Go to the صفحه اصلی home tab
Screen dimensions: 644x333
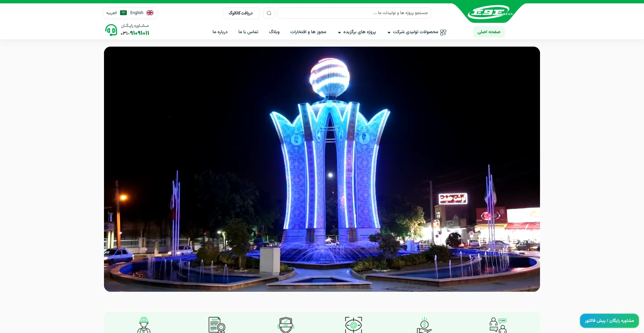point(489,32)
